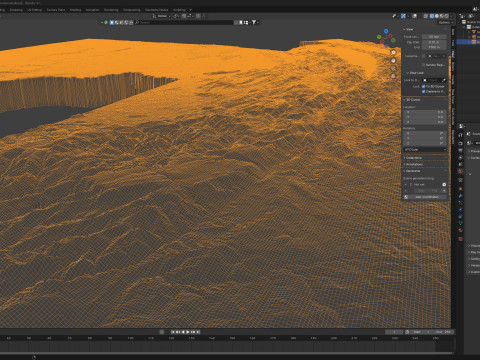480x360 pixels.
Task: Jump to the timeline end frame
Action: [198, 332]
